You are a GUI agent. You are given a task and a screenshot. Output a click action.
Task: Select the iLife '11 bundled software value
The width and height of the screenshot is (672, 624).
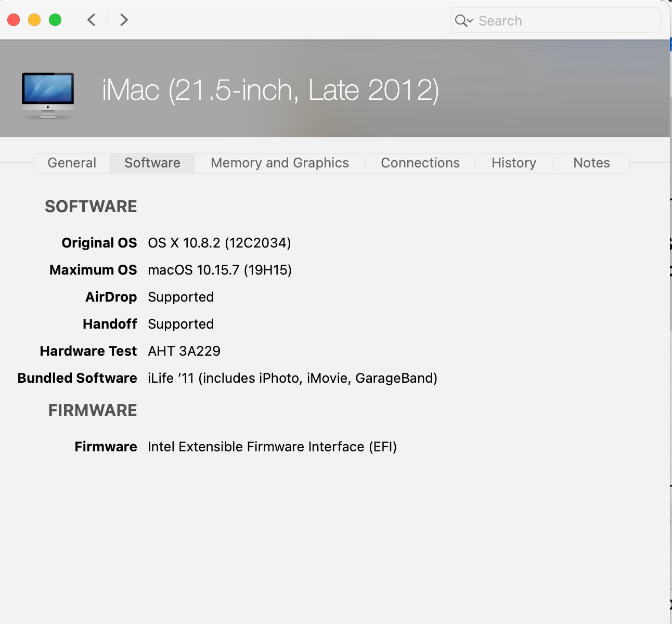pyautogui.click(x=293, y=378)
